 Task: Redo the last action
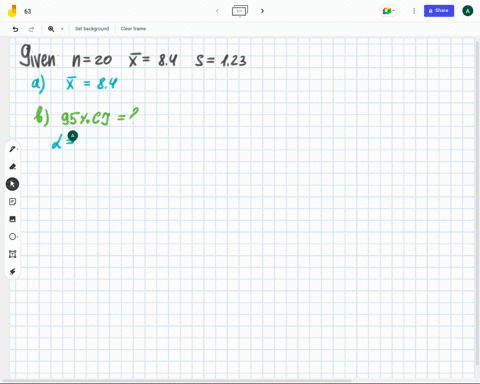(x=31, y=29)
